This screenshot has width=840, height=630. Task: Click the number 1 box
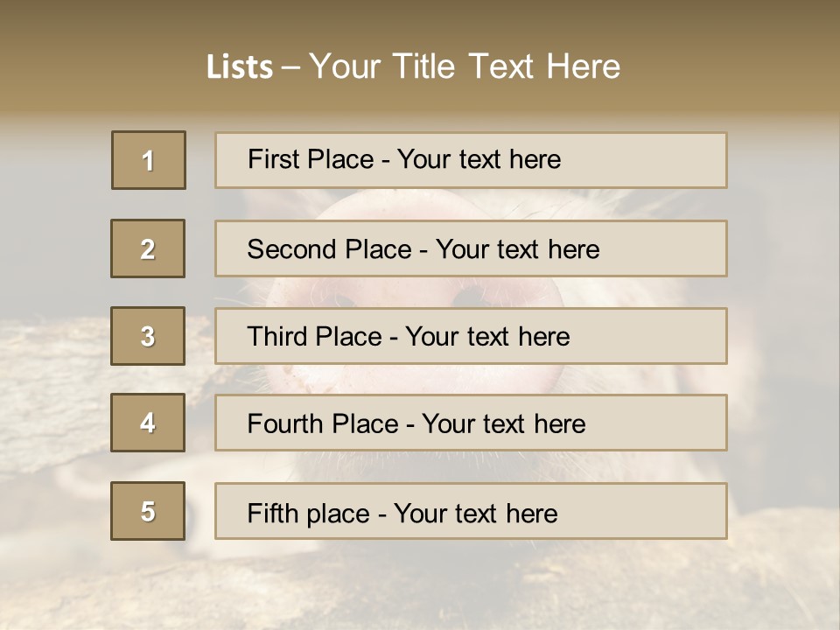149,160
